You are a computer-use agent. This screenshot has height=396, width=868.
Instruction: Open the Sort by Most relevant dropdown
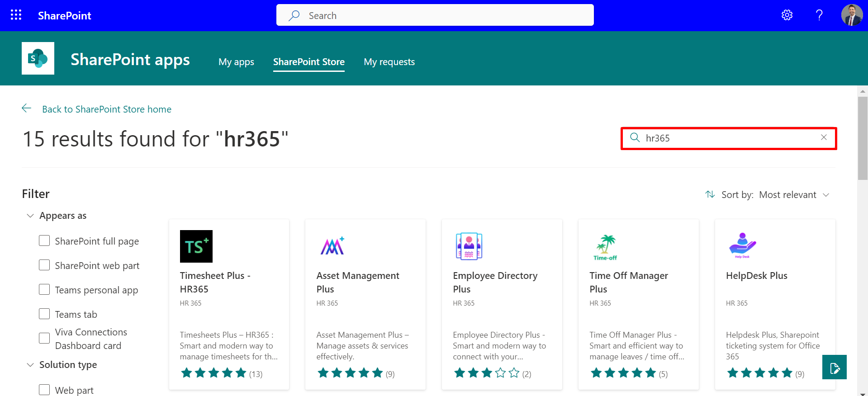pos(794,195)
